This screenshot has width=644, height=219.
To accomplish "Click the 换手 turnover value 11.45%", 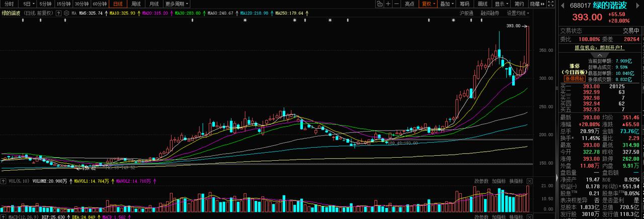I will click(x=590, y=138).
